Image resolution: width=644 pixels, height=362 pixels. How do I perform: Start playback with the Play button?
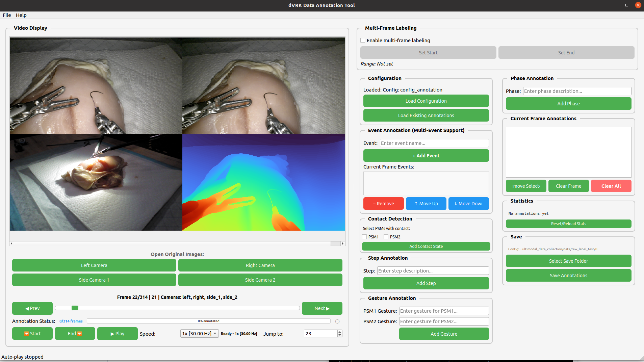coord(117,333)
